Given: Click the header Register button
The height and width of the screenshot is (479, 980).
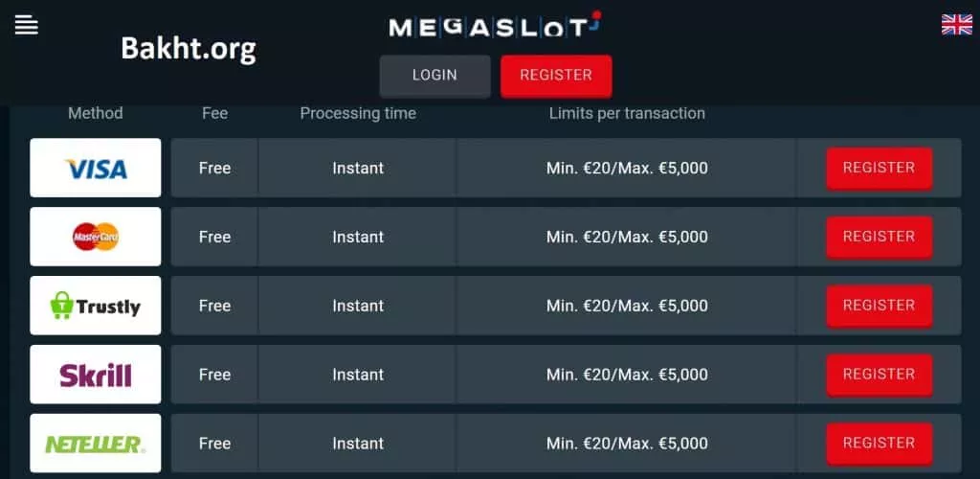Looking at the screenshot, I should 556,76.
